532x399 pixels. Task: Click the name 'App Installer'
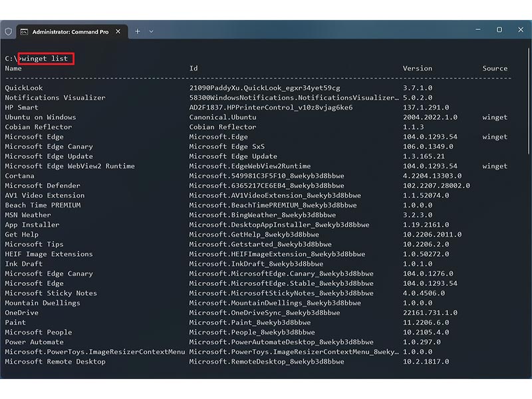tap(32, 225)
